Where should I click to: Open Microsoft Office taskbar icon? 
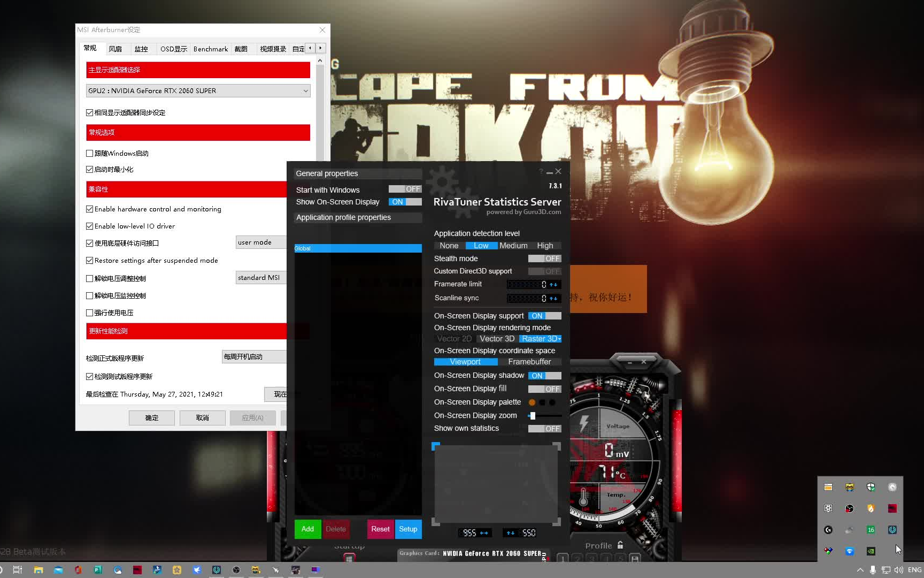click(x=78, y=570)
